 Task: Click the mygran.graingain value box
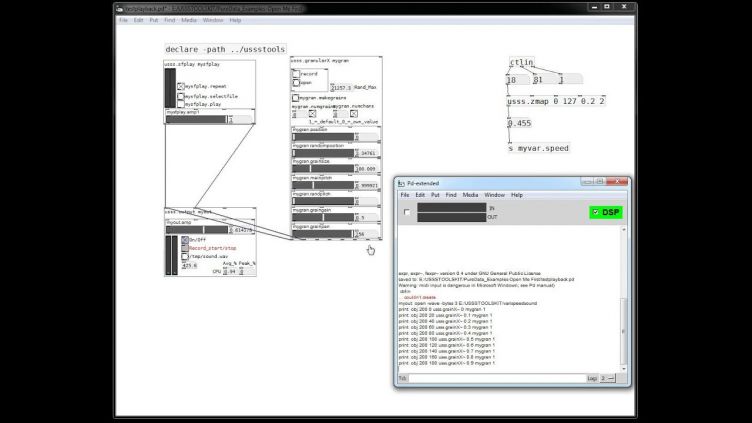click(x=367, y=218)
